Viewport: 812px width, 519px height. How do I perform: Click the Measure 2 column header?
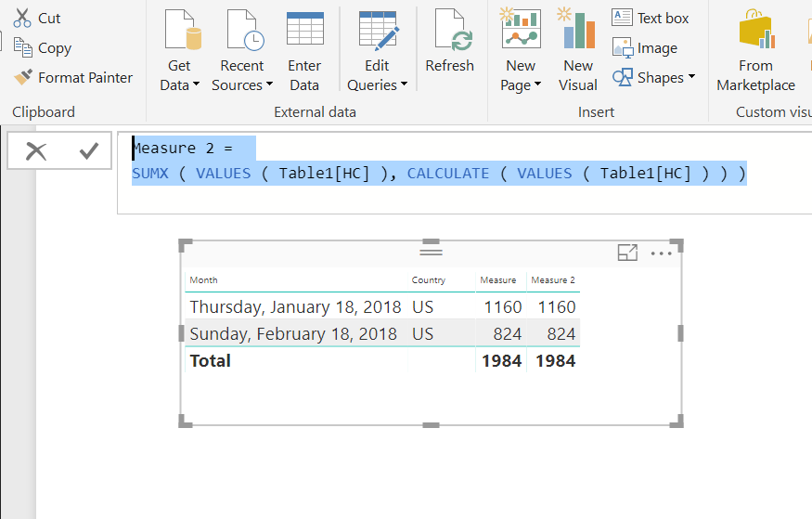tap(553, 279)
